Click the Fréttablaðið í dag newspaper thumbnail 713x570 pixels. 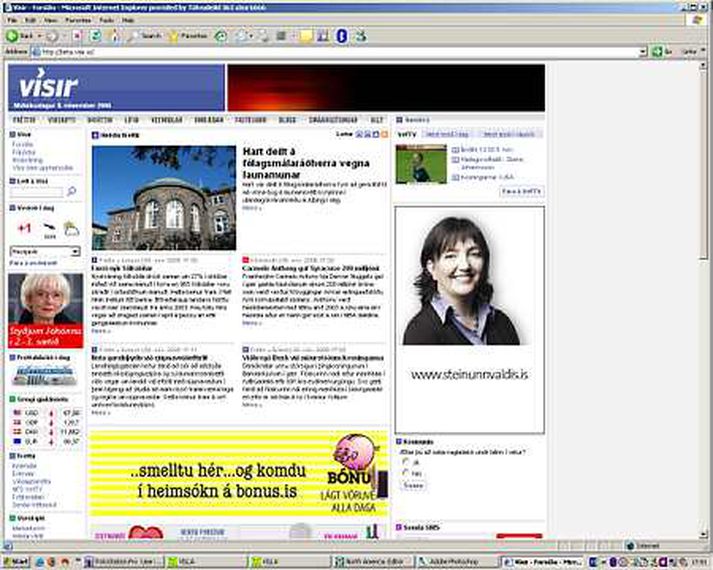[x=44, y=375]
